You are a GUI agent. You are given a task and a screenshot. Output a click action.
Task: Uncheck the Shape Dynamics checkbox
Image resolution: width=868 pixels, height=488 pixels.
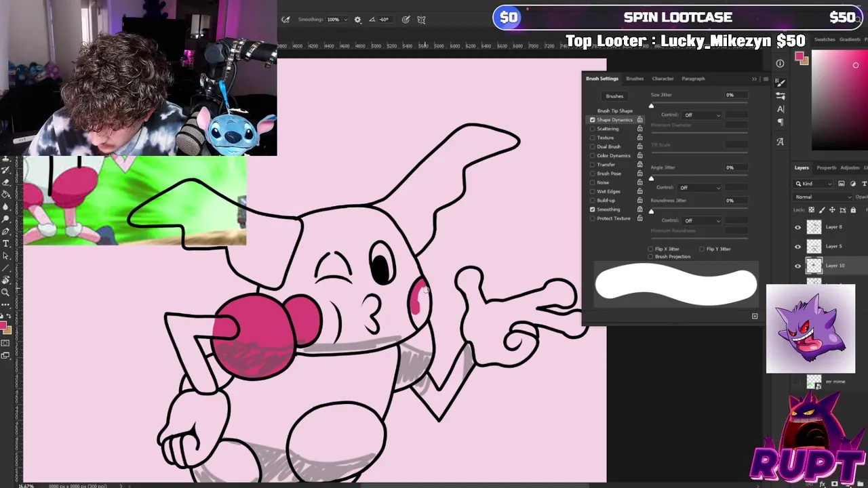point(593,120)
